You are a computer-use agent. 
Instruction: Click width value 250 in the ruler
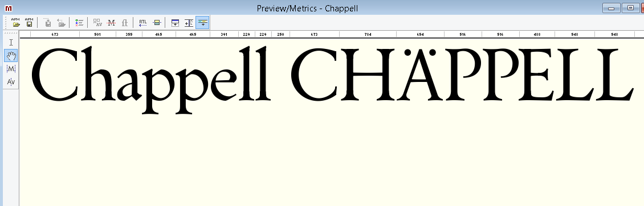coord(280,35)
